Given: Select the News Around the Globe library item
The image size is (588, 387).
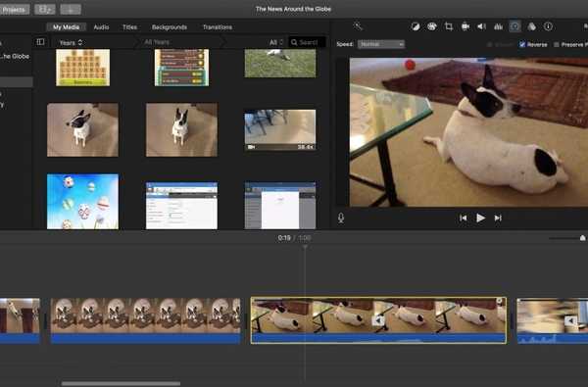Looking at the screenshot, I should point(15,56).
